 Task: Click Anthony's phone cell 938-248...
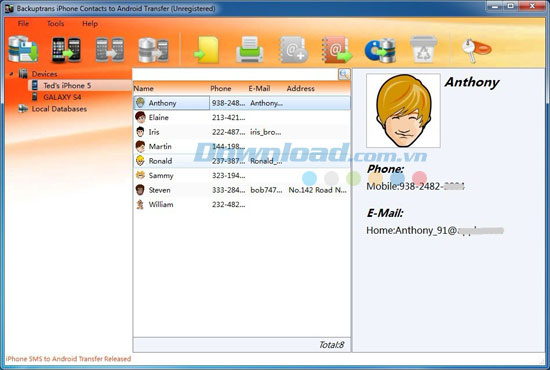pyautogui.click(x=228, y=103)
